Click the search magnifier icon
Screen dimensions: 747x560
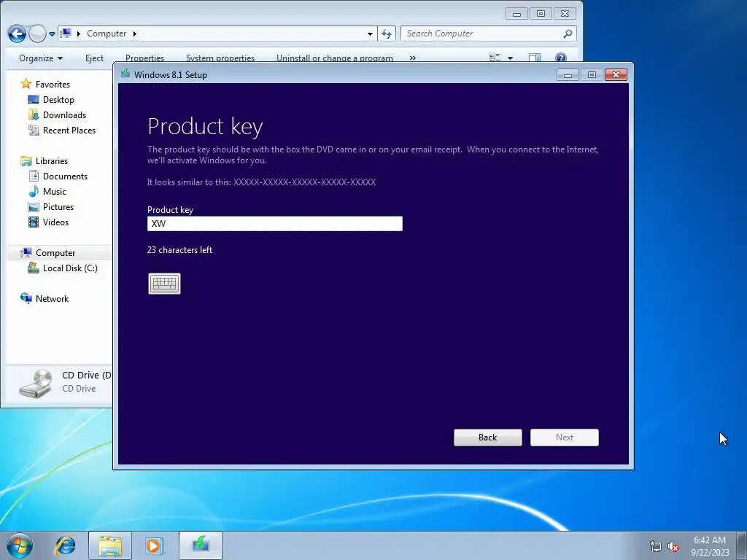click(568, 34)
